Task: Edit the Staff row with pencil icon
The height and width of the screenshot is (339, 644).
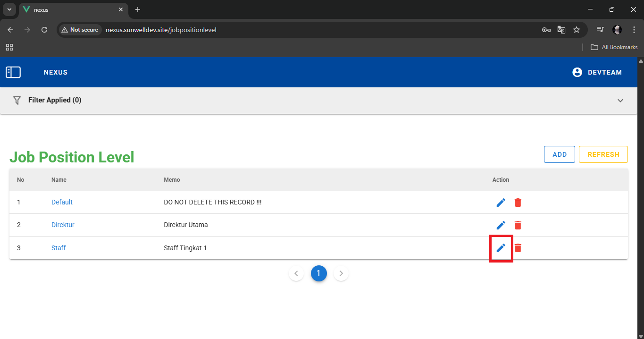Action: click(x=501, y=247)
